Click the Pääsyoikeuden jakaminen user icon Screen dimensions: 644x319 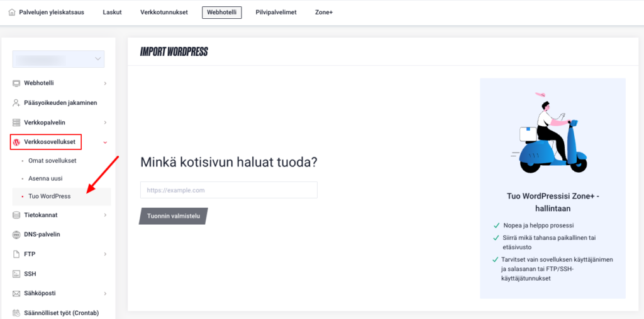tap(16, 102)
